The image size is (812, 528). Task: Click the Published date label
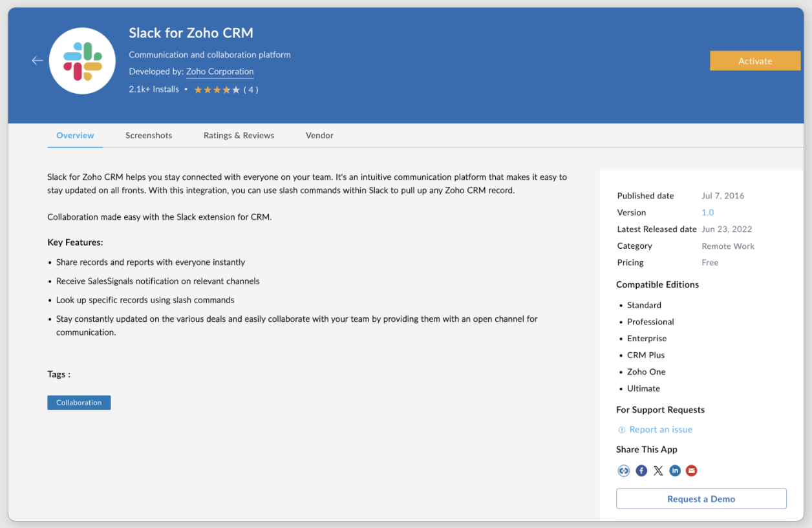pos(645,196)
